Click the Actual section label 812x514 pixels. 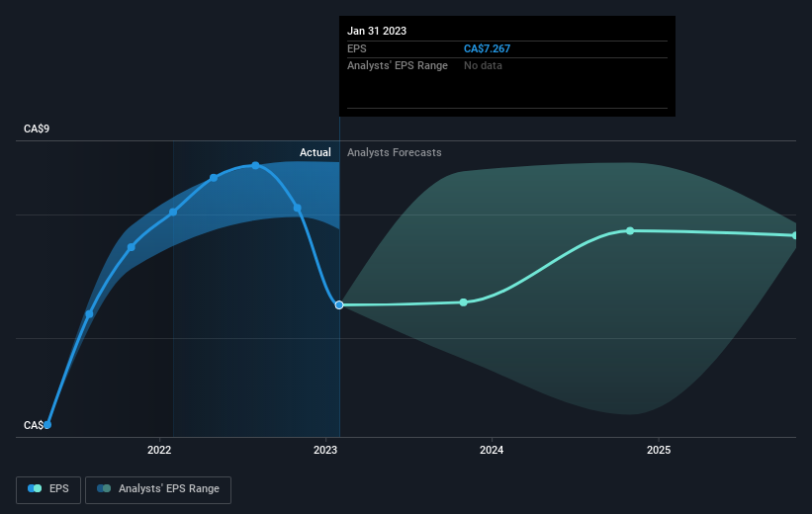pyautogui.click(x=315, y=152)
